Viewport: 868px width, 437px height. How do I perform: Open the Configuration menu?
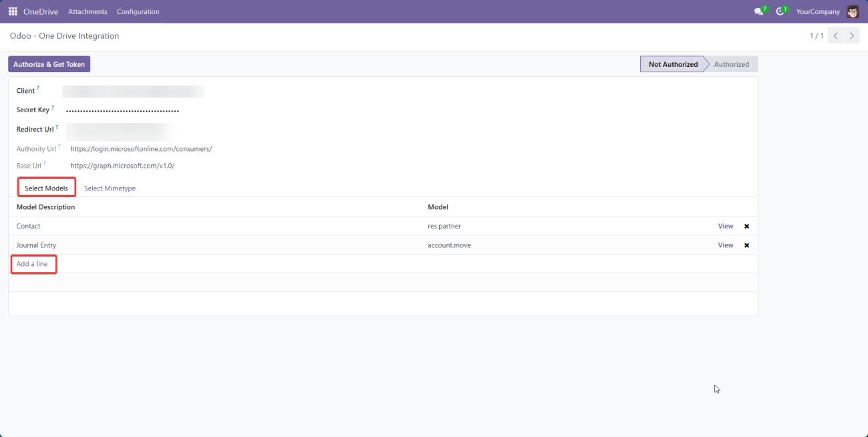138,12
